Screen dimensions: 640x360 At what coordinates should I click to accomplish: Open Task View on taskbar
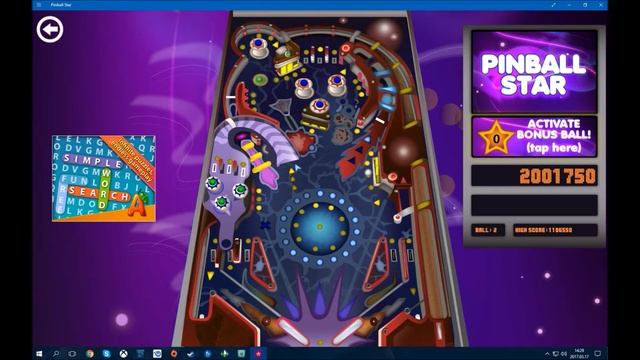(72, 353)
